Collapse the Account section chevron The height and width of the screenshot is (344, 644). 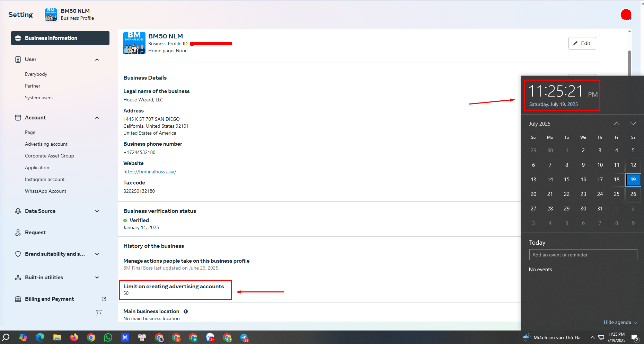97,118
